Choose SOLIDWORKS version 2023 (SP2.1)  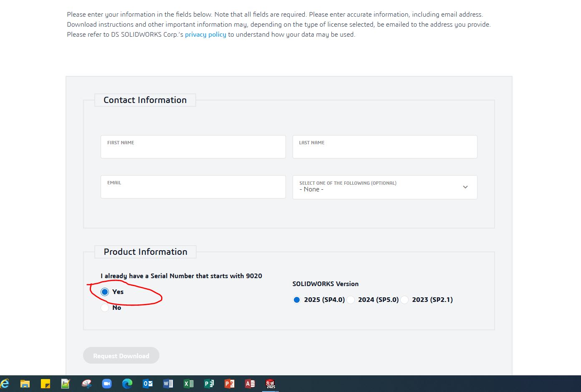[x=405, y=300]
